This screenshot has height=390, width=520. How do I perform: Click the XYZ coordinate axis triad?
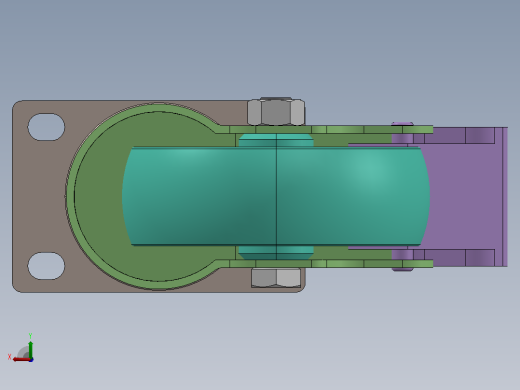tap(21, 348)
